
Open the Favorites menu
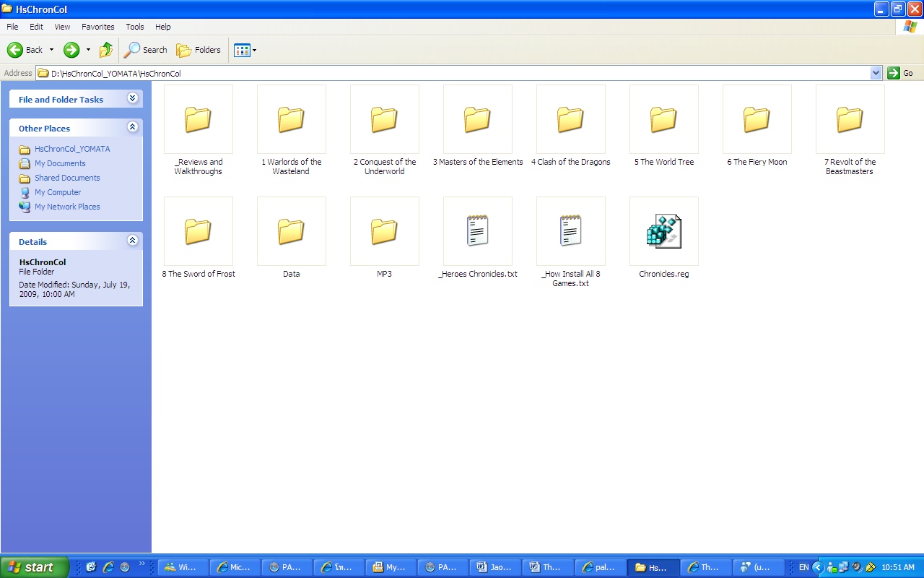tap(98, 27)
